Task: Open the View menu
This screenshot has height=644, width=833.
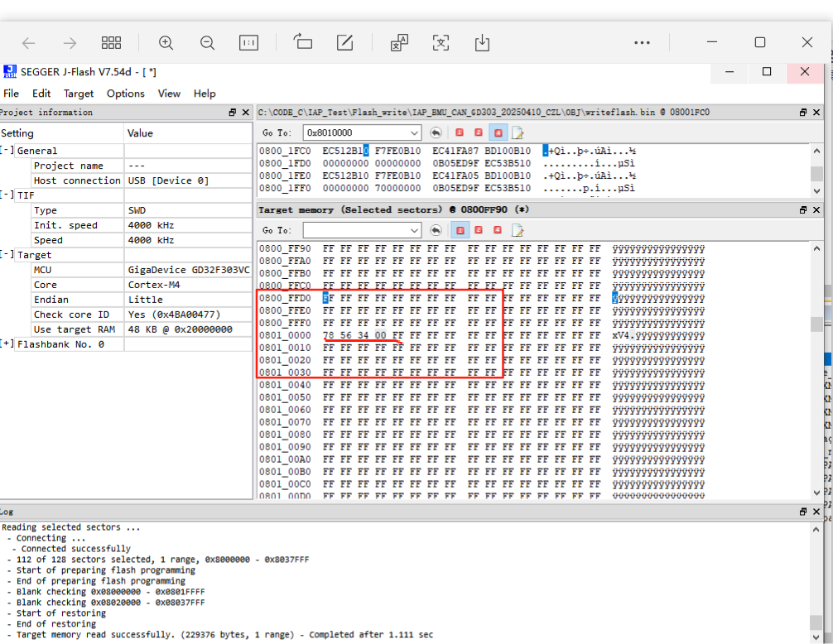Action: tap(169, 94)
